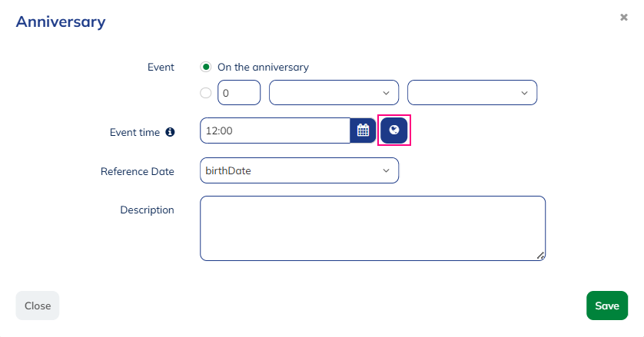Click the globe timezone icon button

394,131
